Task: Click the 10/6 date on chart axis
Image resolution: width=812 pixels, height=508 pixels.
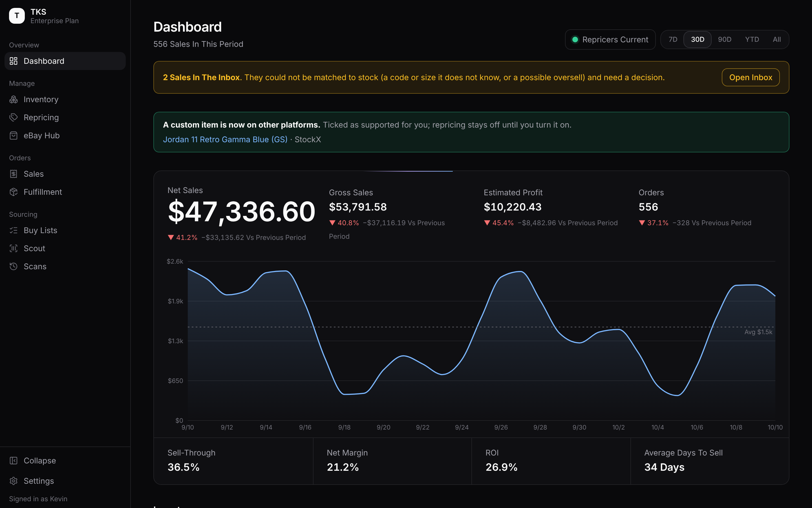Action: click(x=697, y=427)
